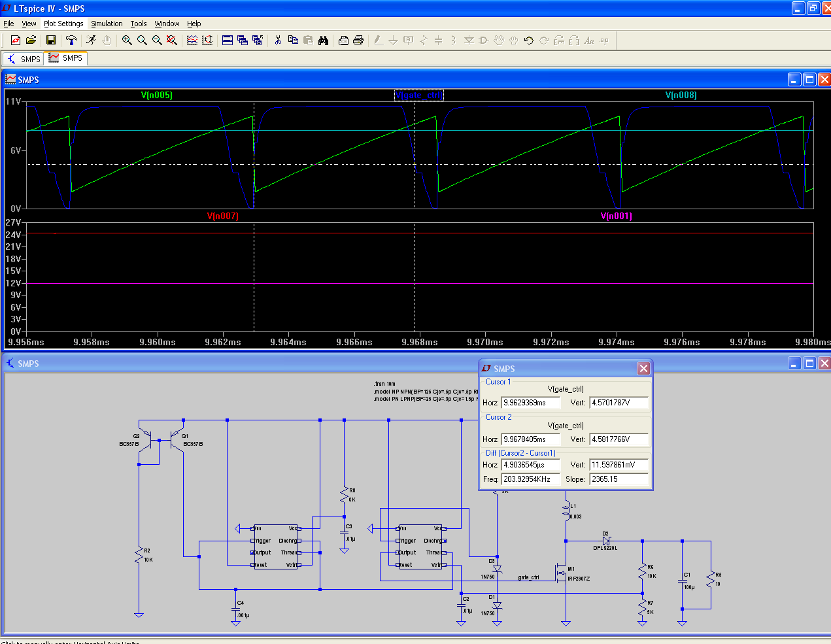Click the V(n007) trace label
The width and height of the screenshot is (831, 644).
click(223, 216)
